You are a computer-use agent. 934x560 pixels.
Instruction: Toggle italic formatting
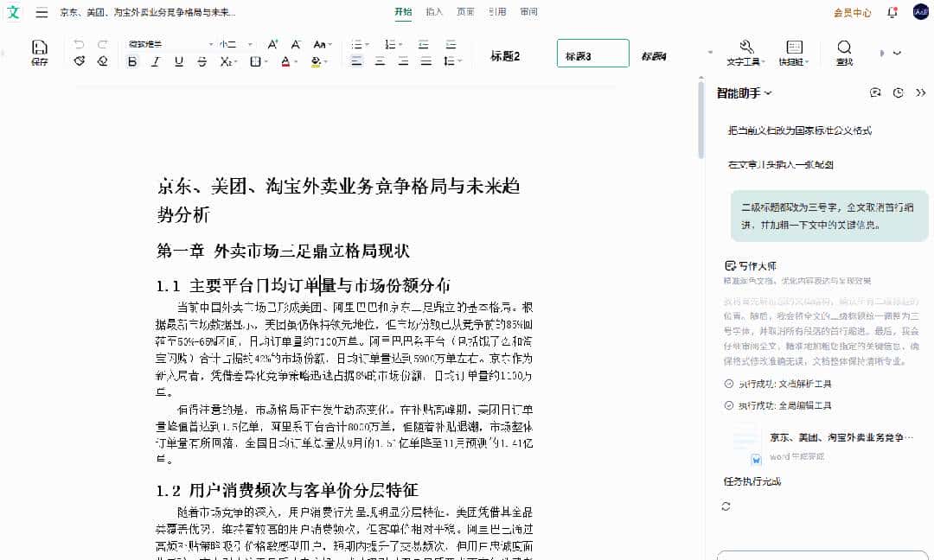coord(155,62)
